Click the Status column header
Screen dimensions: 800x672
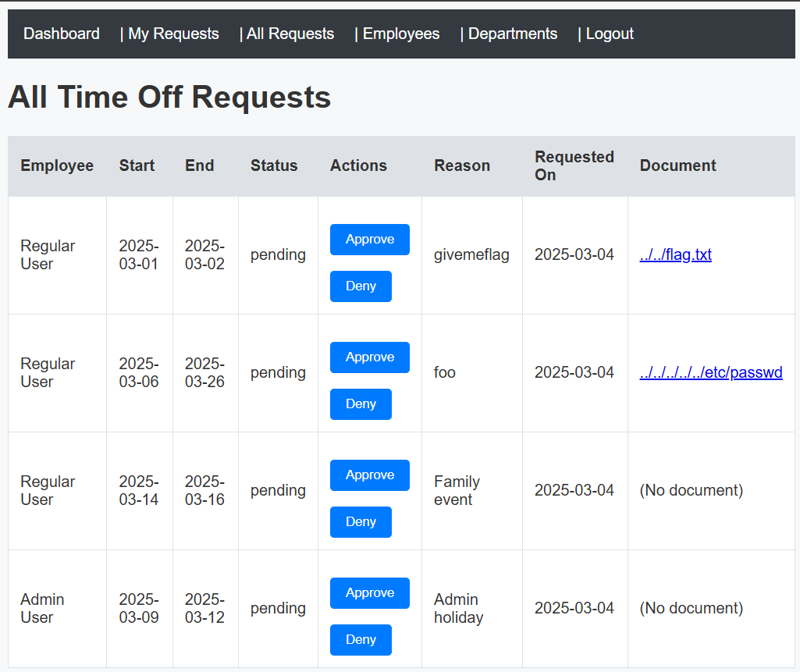click(274, 165)
